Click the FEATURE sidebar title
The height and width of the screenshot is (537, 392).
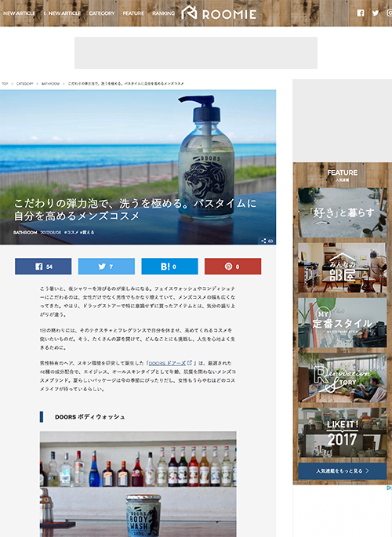[x=343, y=172]
